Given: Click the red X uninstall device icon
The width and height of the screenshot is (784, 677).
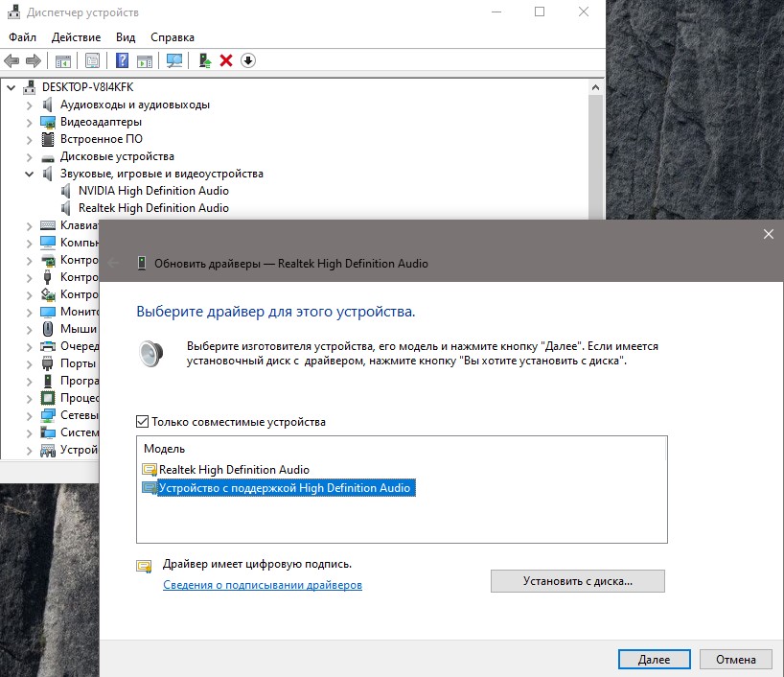Looking at the screenshot, I should tap(226, 61).
